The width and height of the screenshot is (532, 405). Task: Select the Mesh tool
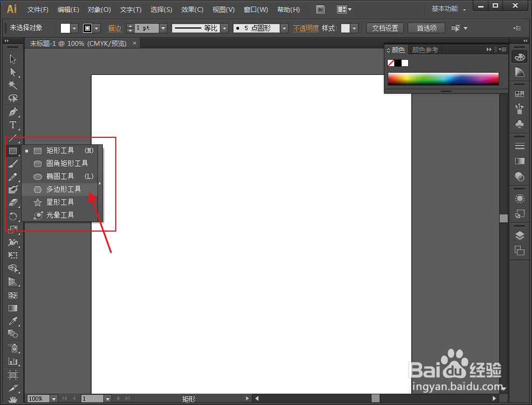click(13, 295)
